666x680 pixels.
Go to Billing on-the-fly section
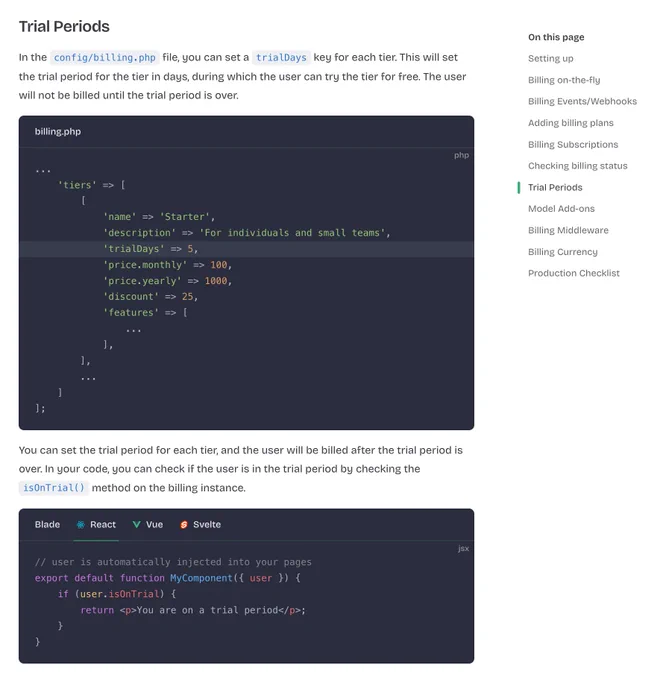coord(564,80)
